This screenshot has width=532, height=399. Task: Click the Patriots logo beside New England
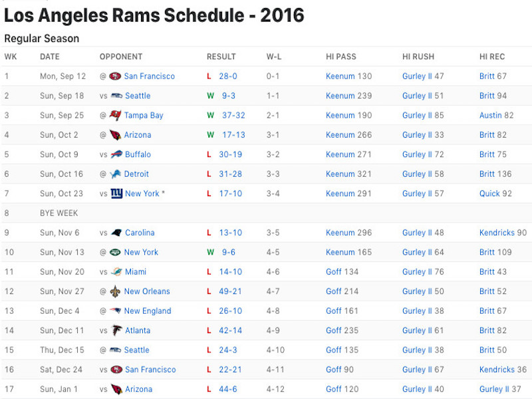tap(115, 311)
